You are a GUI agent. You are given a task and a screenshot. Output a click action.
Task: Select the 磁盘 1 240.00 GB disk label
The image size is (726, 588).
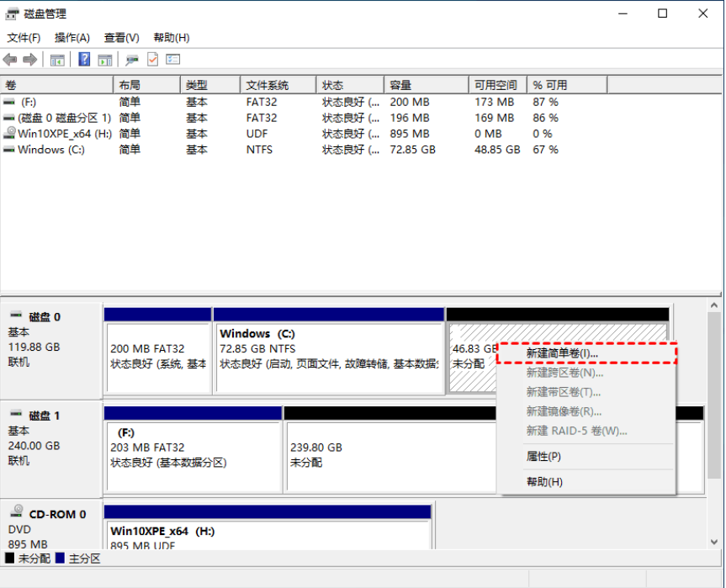pyautogui.click(x=51, y=449)
